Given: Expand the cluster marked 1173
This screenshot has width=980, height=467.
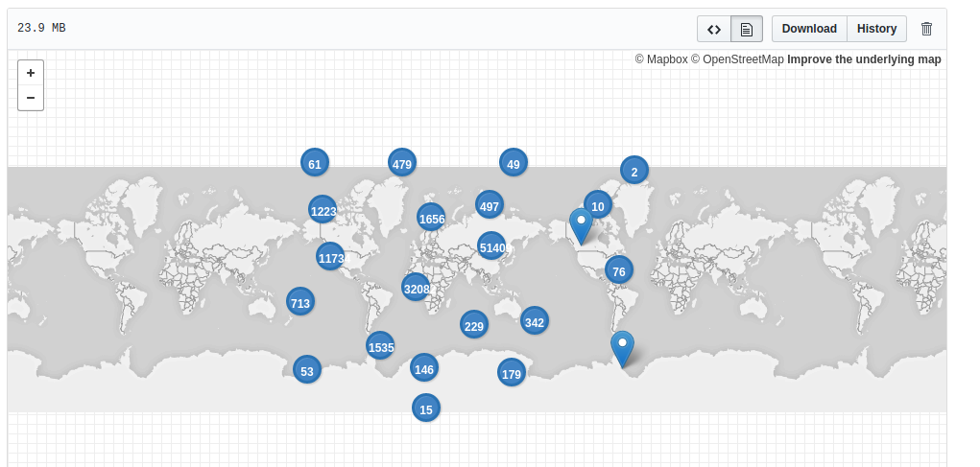Looking at the screenshot, I should [330, 257].
